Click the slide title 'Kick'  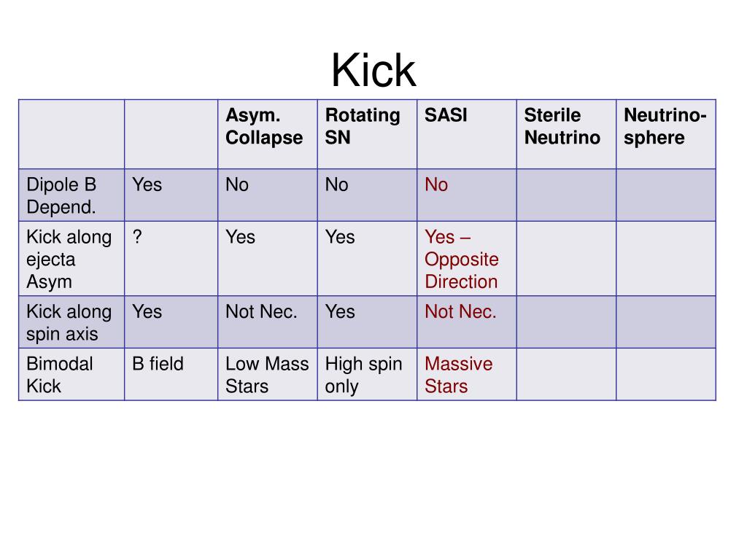(373, 71)
